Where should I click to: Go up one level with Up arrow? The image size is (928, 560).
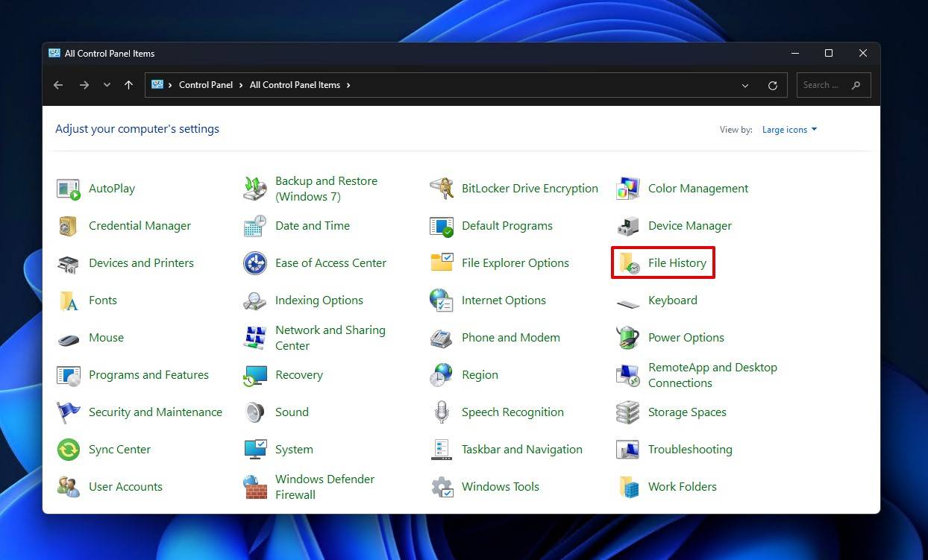(128, 85)
